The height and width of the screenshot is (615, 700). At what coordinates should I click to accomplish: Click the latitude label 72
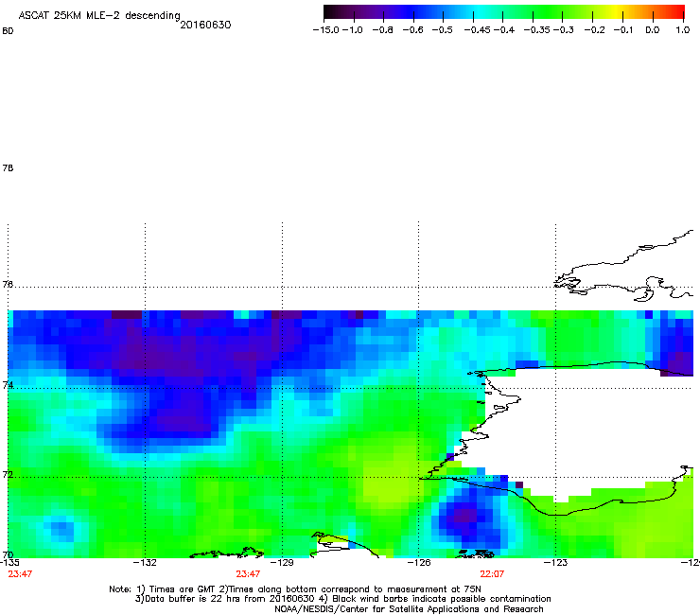click(8, 474)
